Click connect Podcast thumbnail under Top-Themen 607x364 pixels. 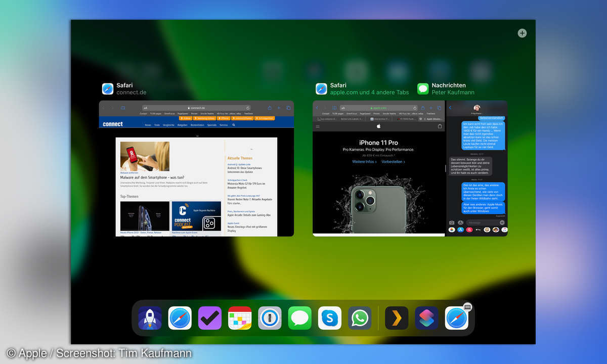(196, 216)
